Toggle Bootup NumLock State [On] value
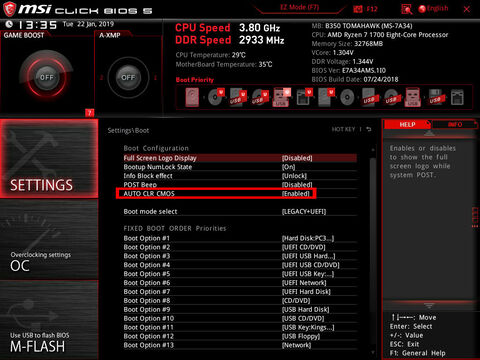The width and height of the screenshot is (480, 360). click(288, 167)
